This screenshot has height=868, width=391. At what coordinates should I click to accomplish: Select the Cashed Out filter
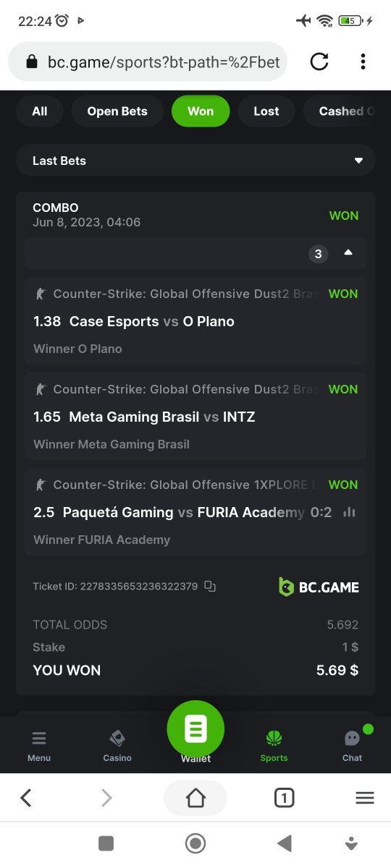(346, 111)
